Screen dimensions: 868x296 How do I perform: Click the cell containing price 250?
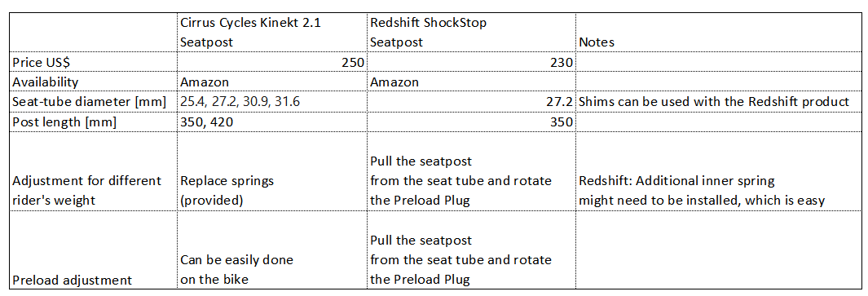click(271, 63)
